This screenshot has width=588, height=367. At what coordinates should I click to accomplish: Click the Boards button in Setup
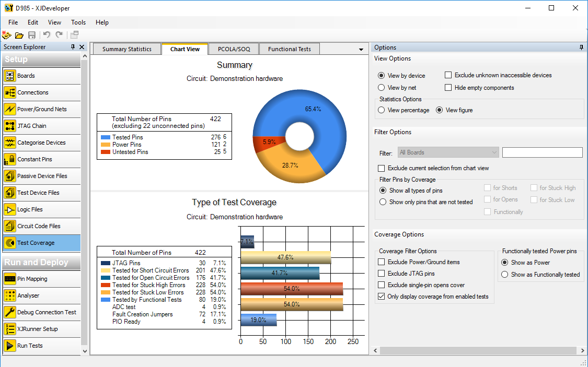coord(26,76)
